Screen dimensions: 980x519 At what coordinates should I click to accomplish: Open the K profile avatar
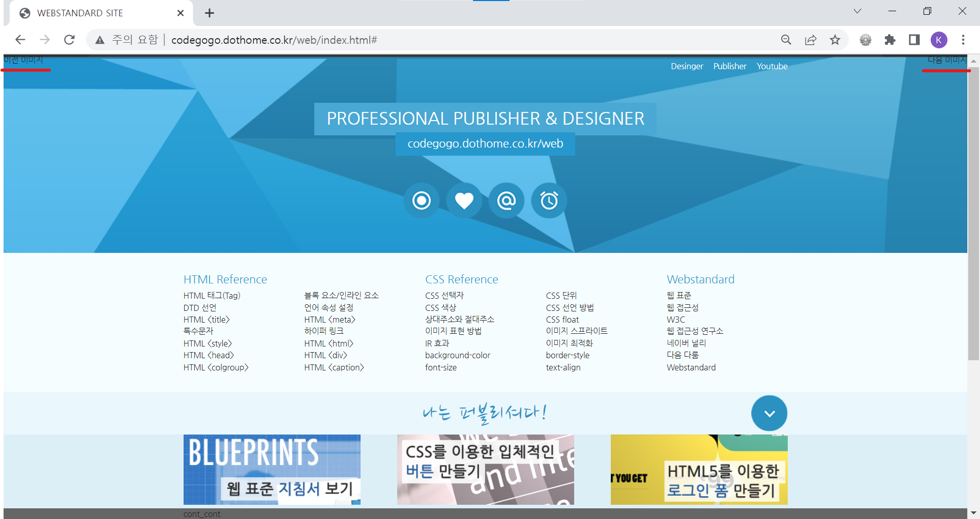(x=939, y=40)
